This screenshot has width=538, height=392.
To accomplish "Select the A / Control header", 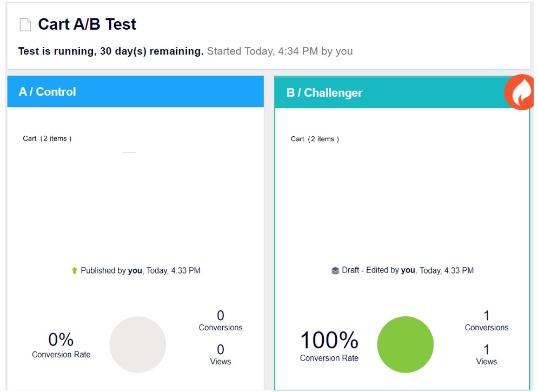I will [x=135, y=92].
